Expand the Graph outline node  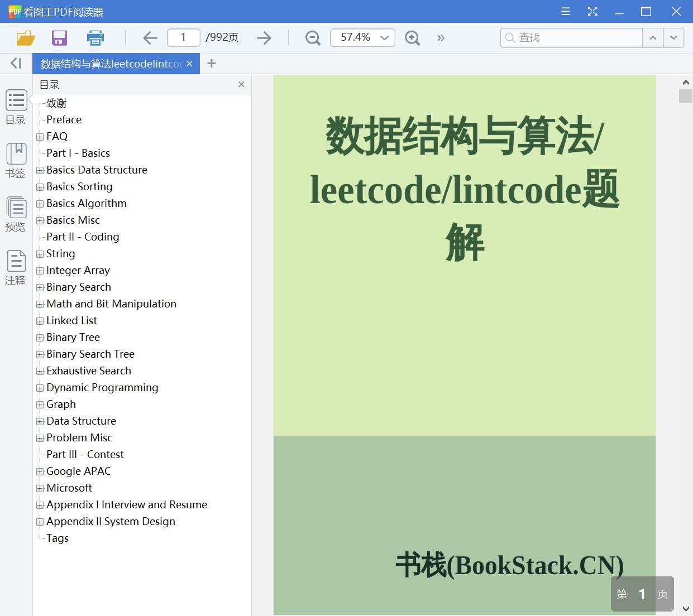[40, 405]
